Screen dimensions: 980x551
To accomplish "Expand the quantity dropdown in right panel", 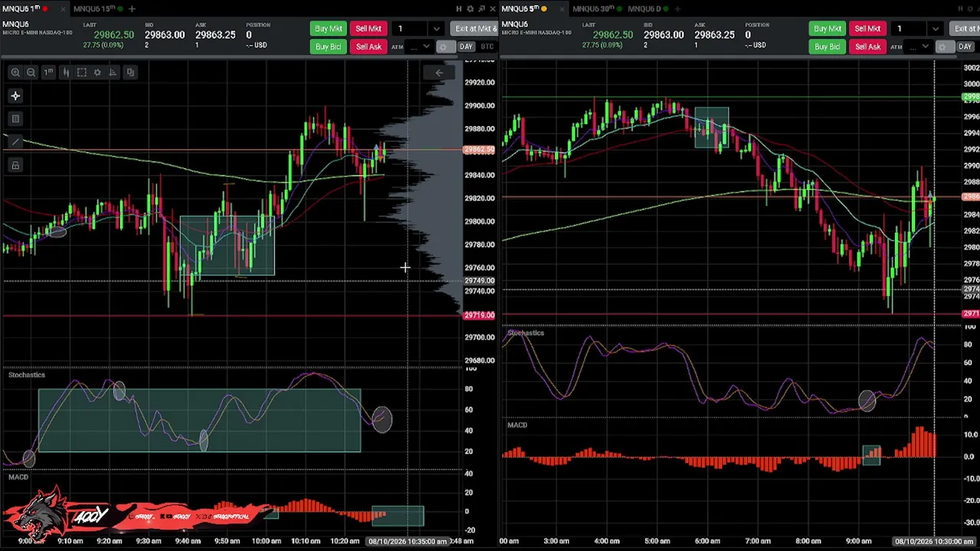I will [x=936, y=29].
